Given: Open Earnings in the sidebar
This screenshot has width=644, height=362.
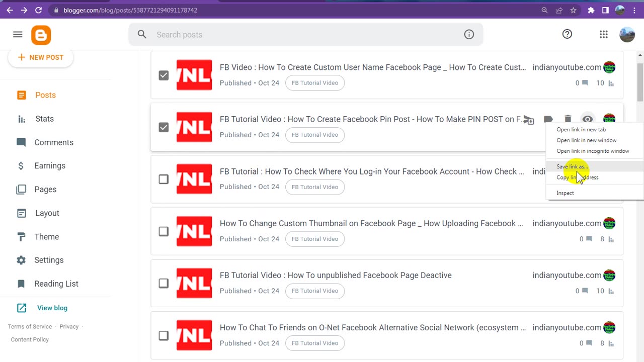Looking at the screenshot, I should point(50,166).
